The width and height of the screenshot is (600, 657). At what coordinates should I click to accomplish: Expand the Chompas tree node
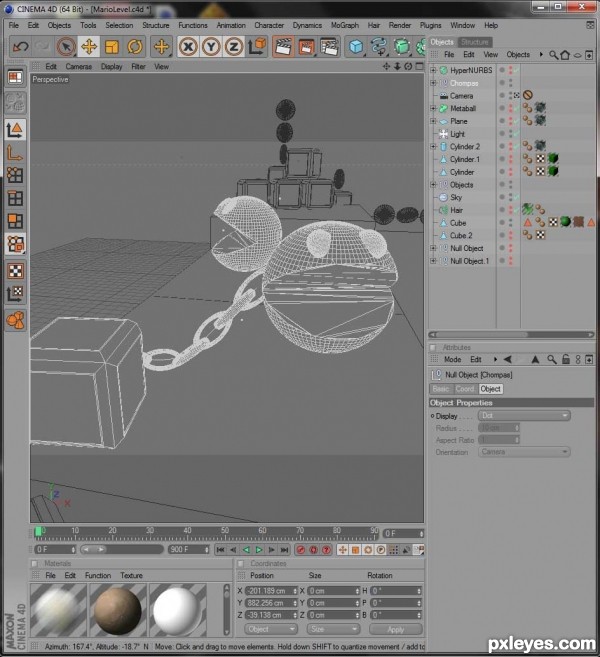pyautogui.click(x=434, y=83)
